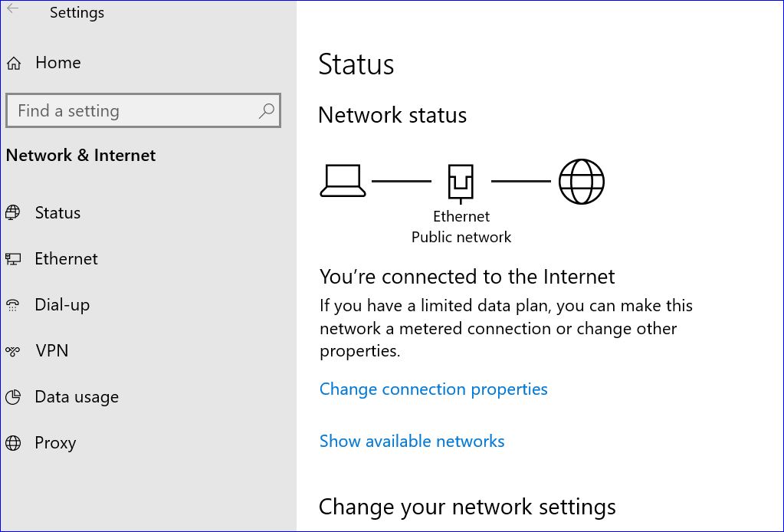Click the Home house icon
This screenshot has width=784, height=532.
coord(13,64)
